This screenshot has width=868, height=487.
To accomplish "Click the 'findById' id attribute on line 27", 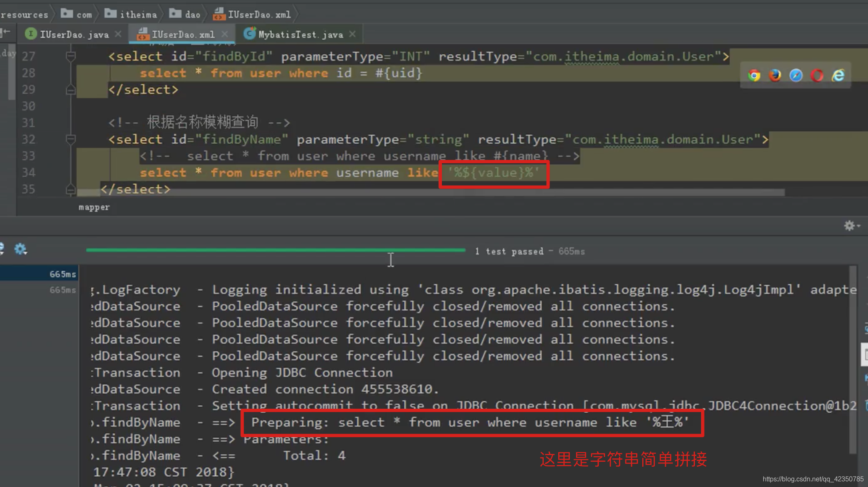I will [234, 56].
